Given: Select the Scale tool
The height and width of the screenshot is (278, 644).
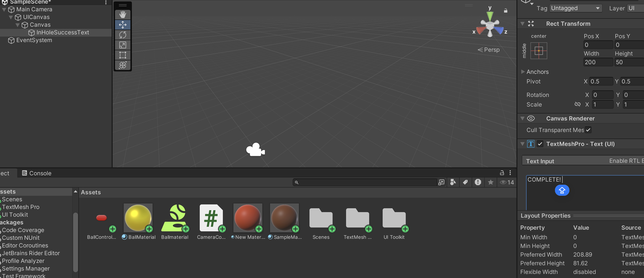Looking at the screenshot, I should 122,45.
